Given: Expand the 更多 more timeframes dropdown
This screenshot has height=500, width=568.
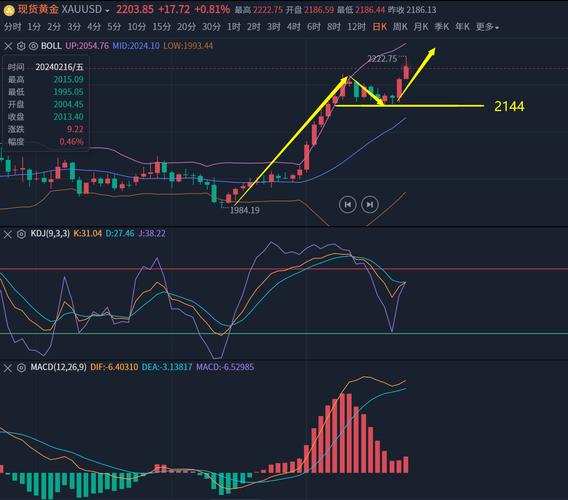Looking at the screenshot, I should click(487, 27).
